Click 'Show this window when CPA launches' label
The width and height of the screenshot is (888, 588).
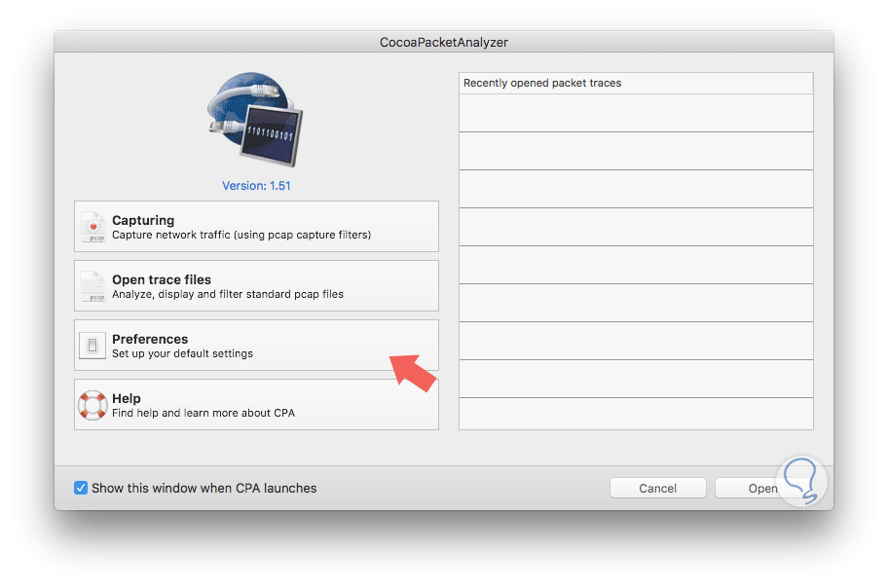coord(203,488)
